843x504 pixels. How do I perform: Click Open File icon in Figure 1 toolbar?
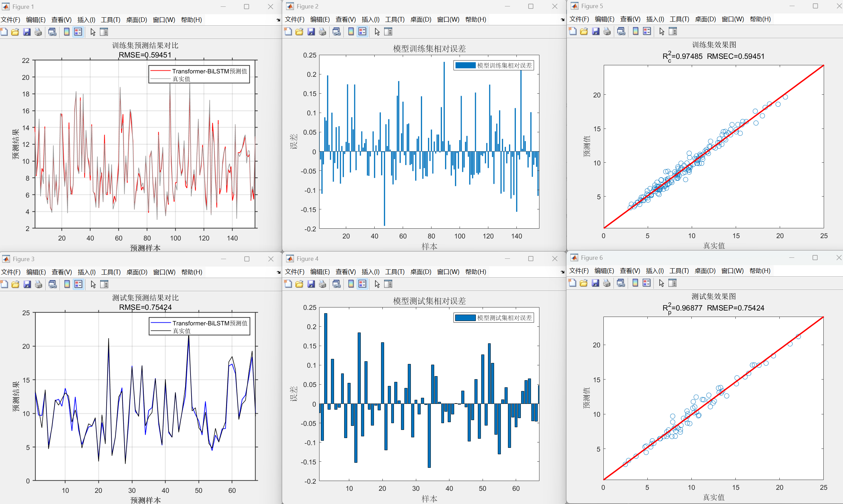[15, 32]
